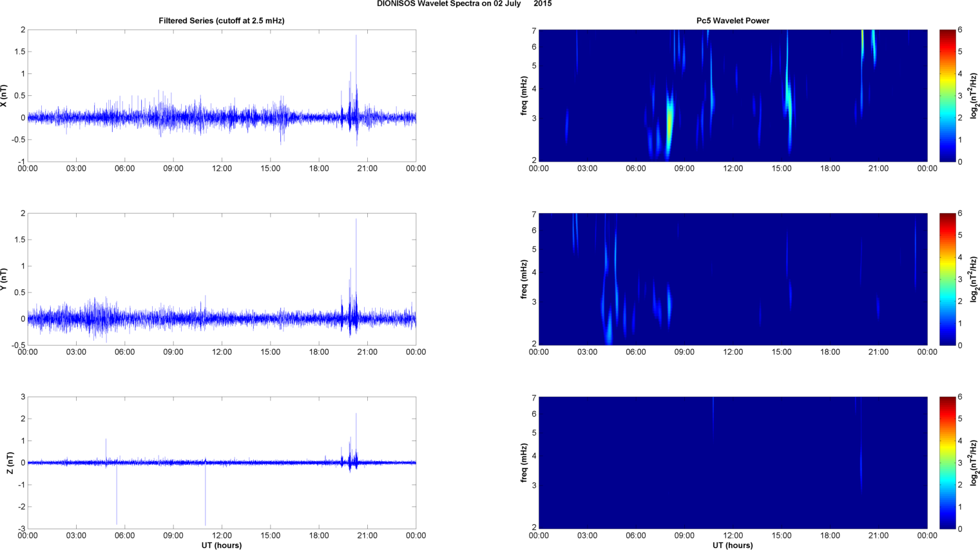Click the '18:00' tick under the Y time series
This screenshot has width=980, height=550.
click(319, 352)
